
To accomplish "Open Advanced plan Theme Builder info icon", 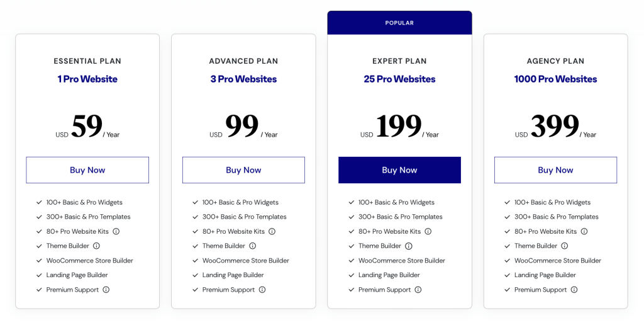I will coord(252,246).
